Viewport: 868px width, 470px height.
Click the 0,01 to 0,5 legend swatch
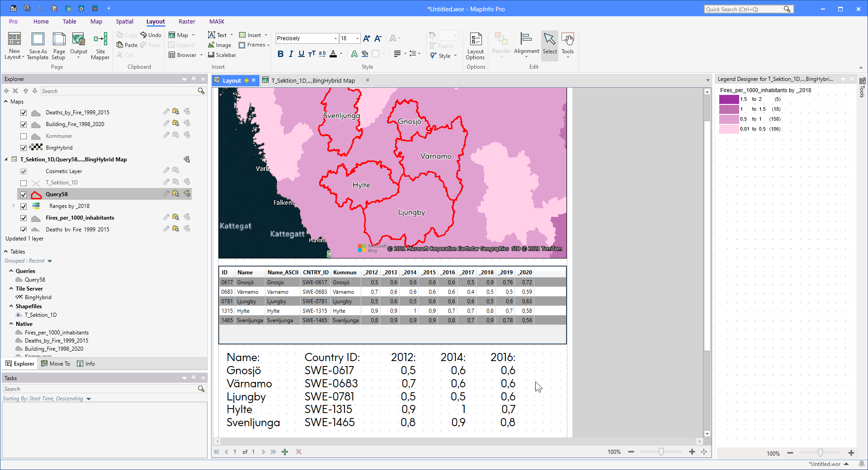tap(729, 129)
